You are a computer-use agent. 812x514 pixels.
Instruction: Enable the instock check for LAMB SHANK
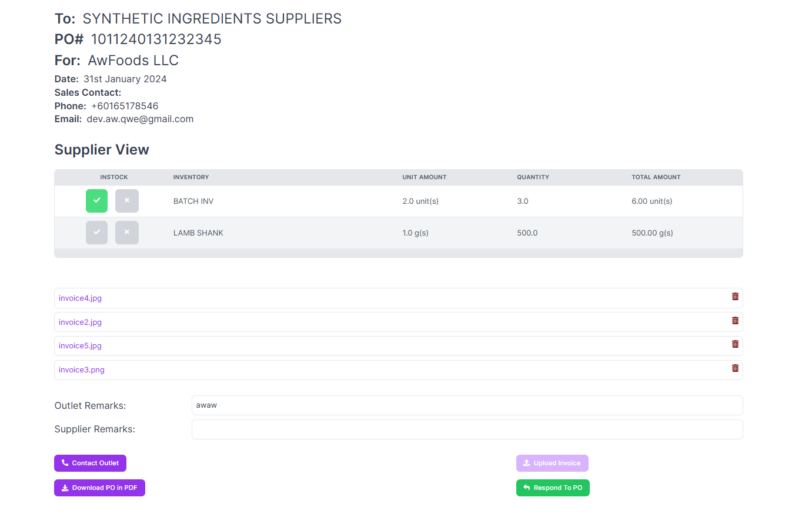pyautogui.click(x=96, y=232)
